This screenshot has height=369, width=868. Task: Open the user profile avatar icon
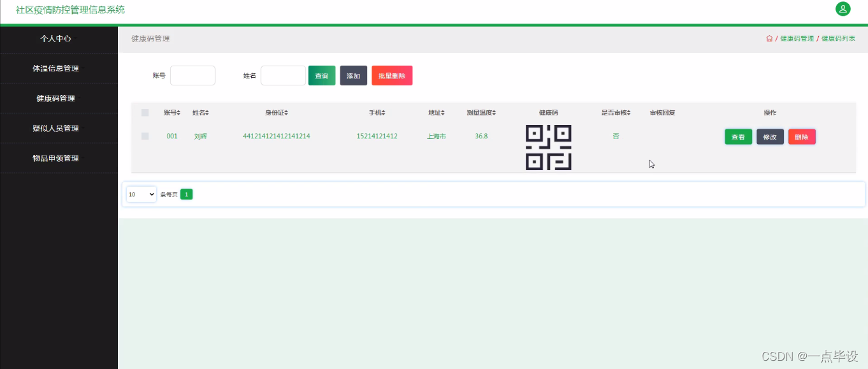click(843, 9)
